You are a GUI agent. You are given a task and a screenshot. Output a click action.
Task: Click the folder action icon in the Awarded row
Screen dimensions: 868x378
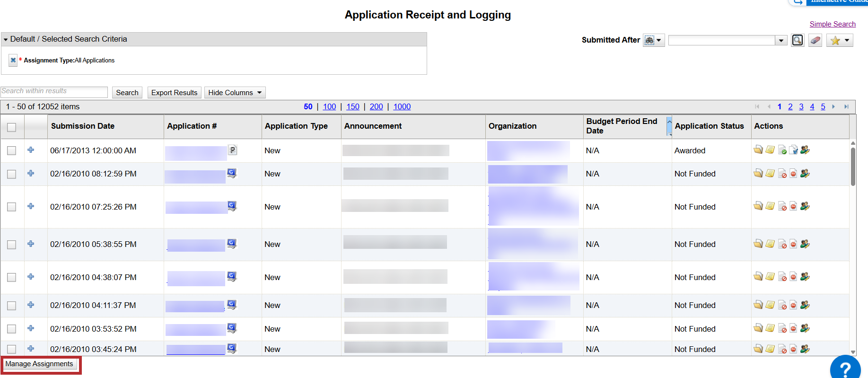coord(758,150)
